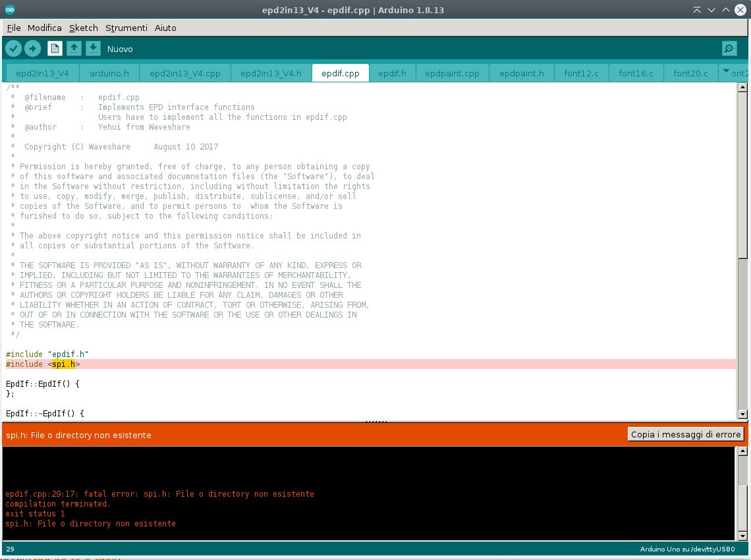Click the Verify (checkmark) button
Screen dimensions: 751x560
coord(13,48)
